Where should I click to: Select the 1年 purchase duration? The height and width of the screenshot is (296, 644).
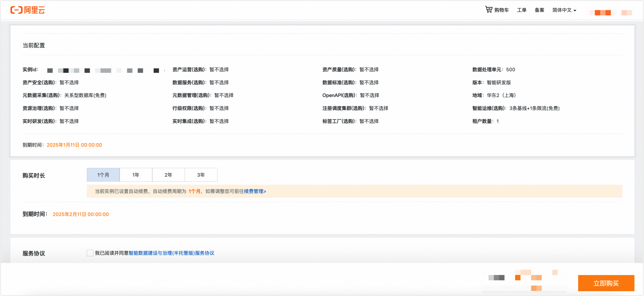136,175
